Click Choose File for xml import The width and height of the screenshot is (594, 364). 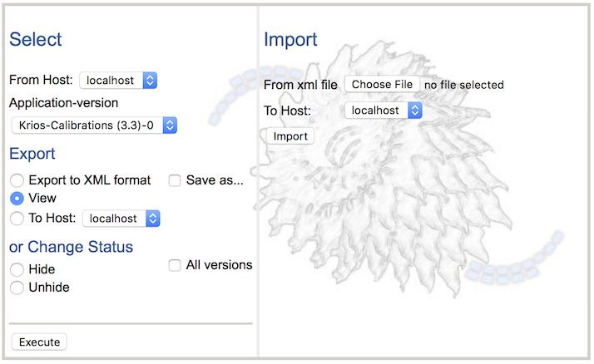382,85
